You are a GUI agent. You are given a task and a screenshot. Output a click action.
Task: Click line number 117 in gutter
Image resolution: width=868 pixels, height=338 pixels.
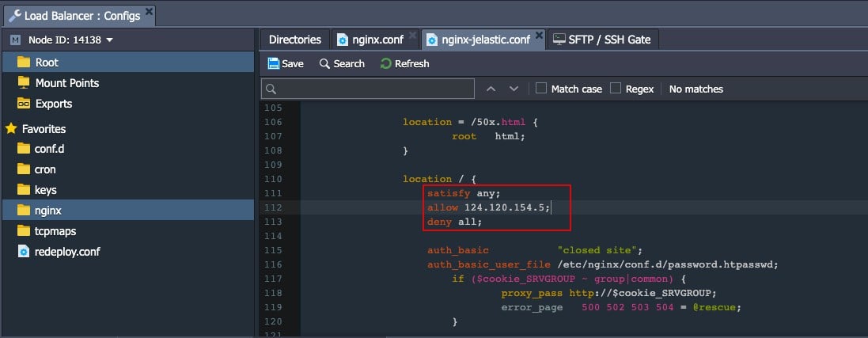273,279
